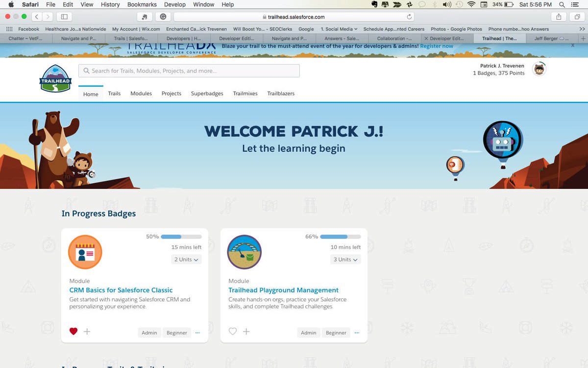Screen dimensions: 588x368
Task: Click the Admin tag on CRM Basics card
Action: (149, 333)
